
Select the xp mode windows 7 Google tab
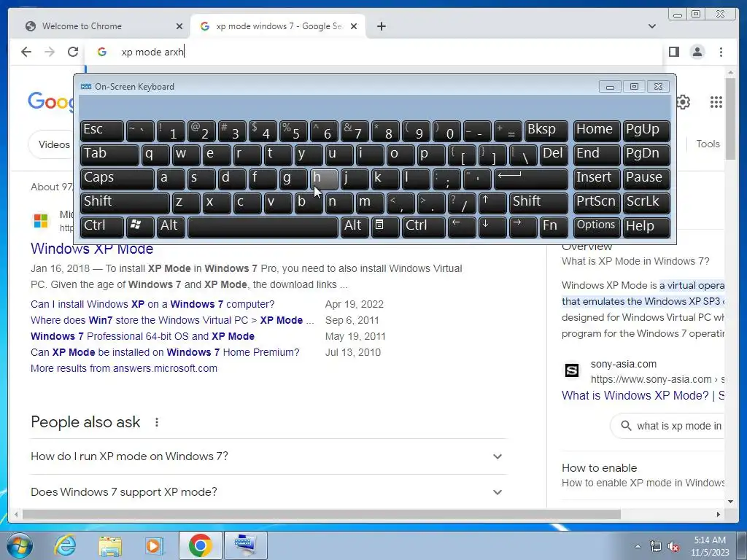click(278, 26)
